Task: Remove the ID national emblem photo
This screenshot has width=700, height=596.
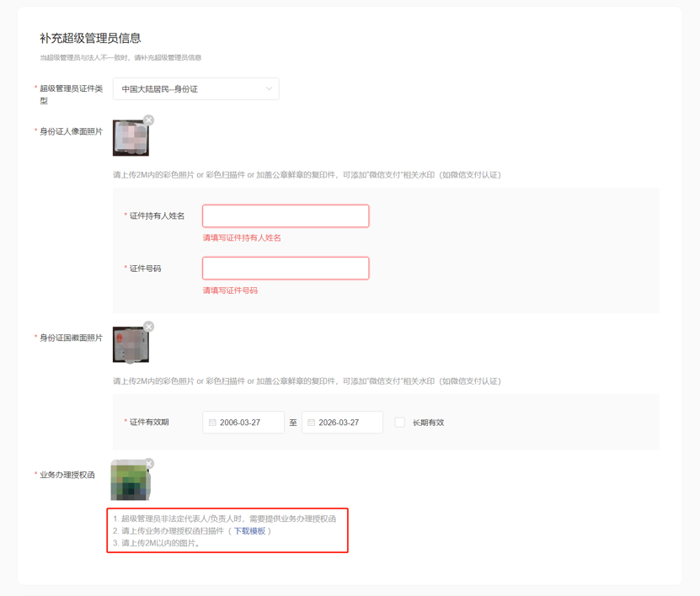Action: pyautogui.click(x=148, y=327)
